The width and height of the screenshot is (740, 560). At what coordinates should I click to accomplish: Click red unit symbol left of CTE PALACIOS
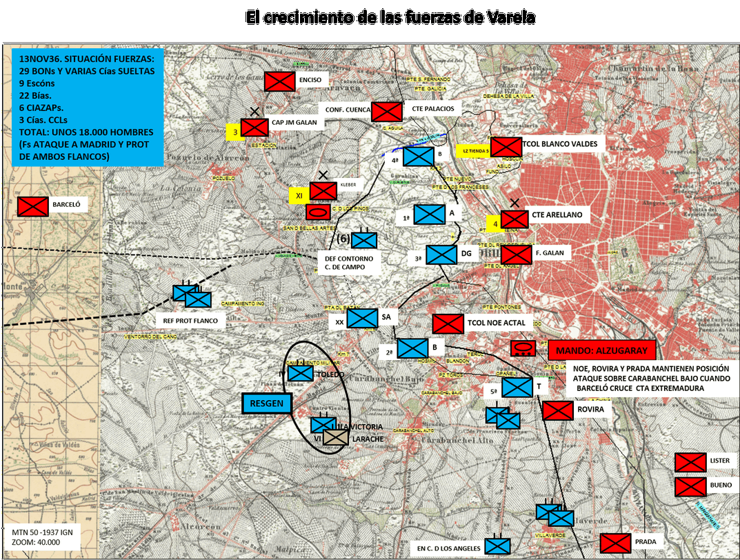386,112
